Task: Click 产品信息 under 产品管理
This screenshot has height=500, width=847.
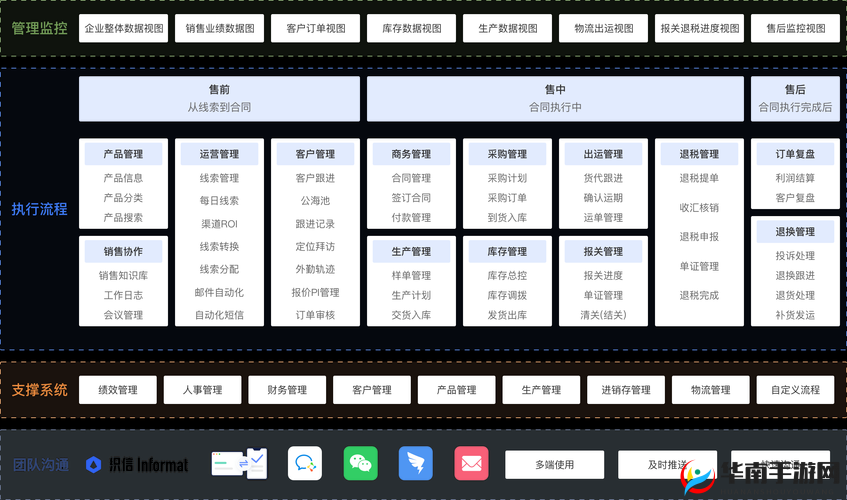Action: [x=123, y=178]
